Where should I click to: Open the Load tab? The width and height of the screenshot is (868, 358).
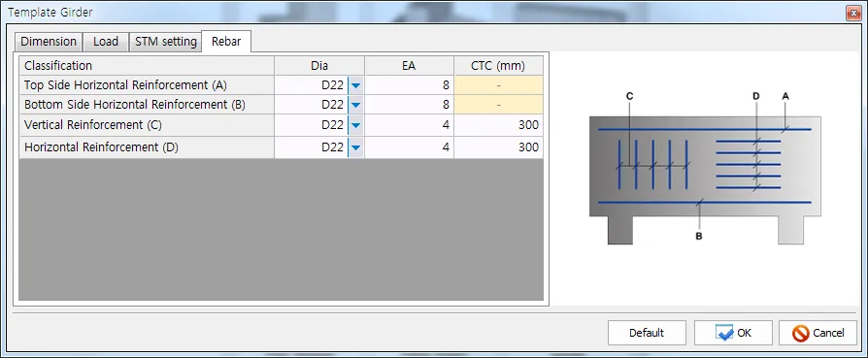[106, 42]
